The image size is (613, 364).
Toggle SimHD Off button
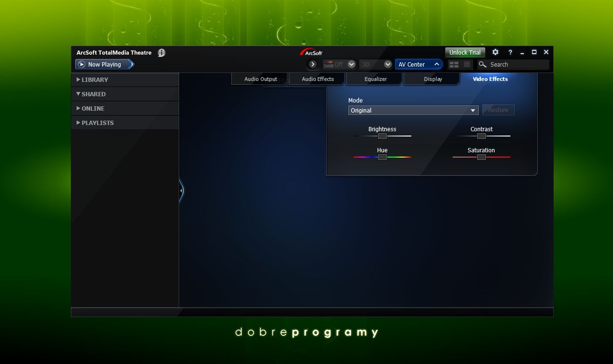(334, 64)
